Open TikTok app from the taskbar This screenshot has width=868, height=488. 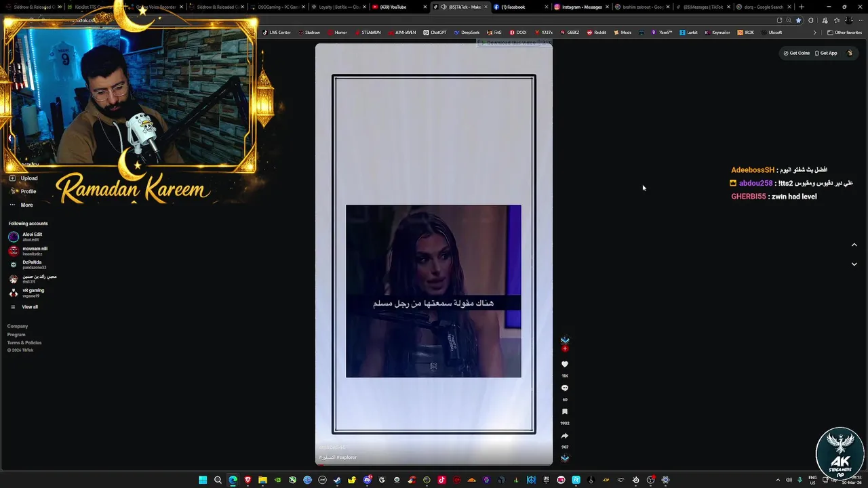point(441,480)
